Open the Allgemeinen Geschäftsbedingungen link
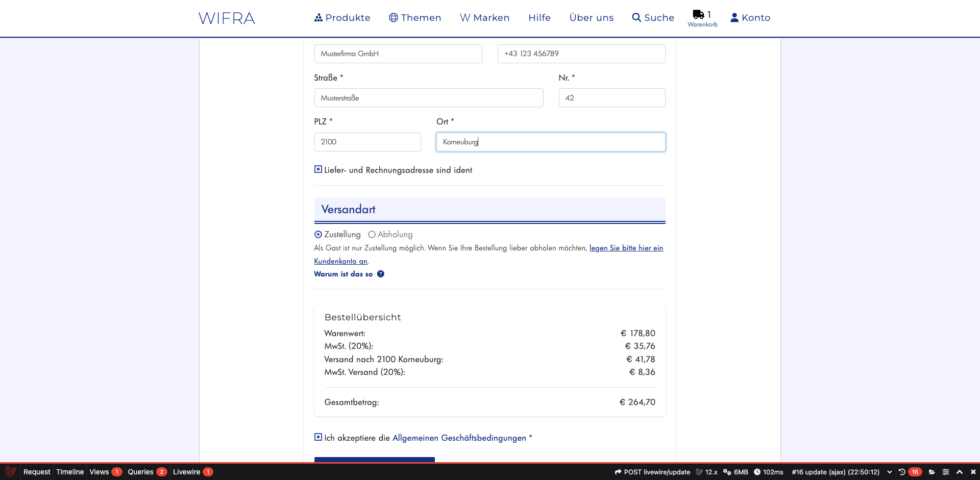Viewport: 980px width, 480px height. (459, 438)
